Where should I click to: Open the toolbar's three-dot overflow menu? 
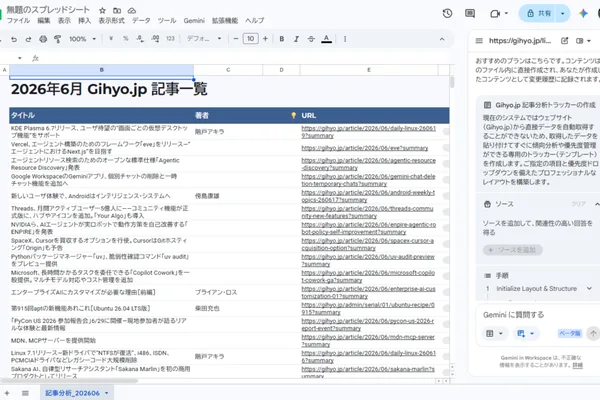pyautogui.click(x=345, y=39)
